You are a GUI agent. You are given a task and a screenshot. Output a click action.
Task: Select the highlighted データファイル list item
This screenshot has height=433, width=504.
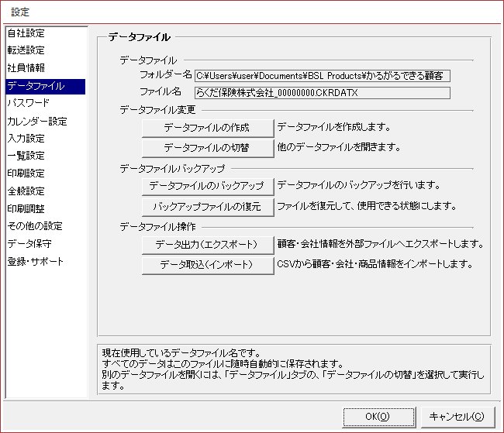click(35, 86)
